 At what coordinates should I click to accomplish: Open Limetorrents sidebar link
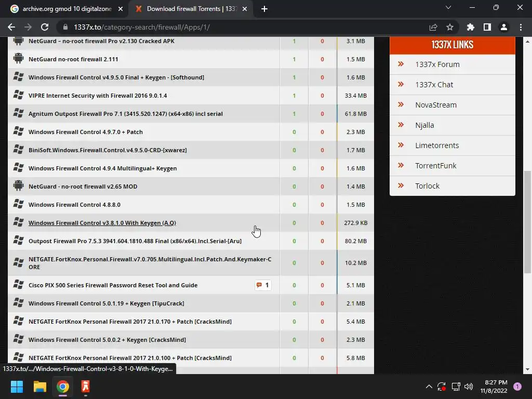[x=437, y=145]
